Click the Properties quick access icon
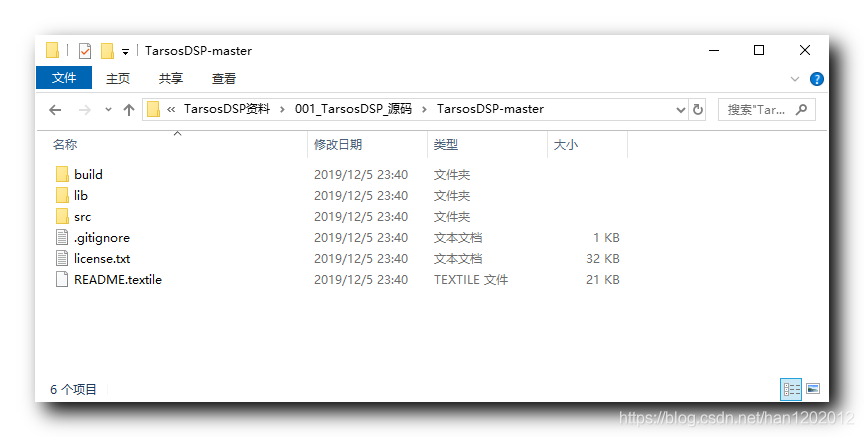Screen dimensions: 864x437 [x=84, y=51]
